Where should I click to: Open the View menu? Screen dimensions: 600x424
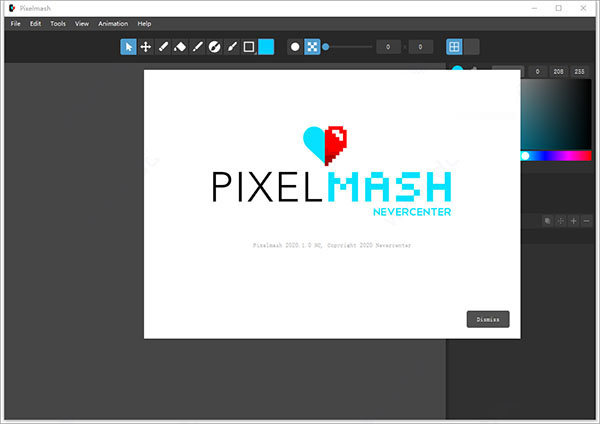coord(82,24)
